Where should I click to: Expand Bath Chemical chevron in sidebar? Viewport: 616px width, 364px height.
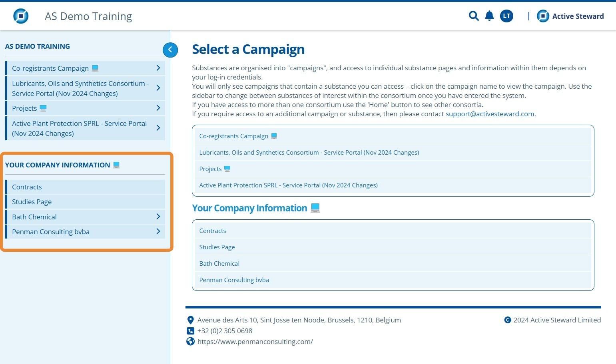158,217
